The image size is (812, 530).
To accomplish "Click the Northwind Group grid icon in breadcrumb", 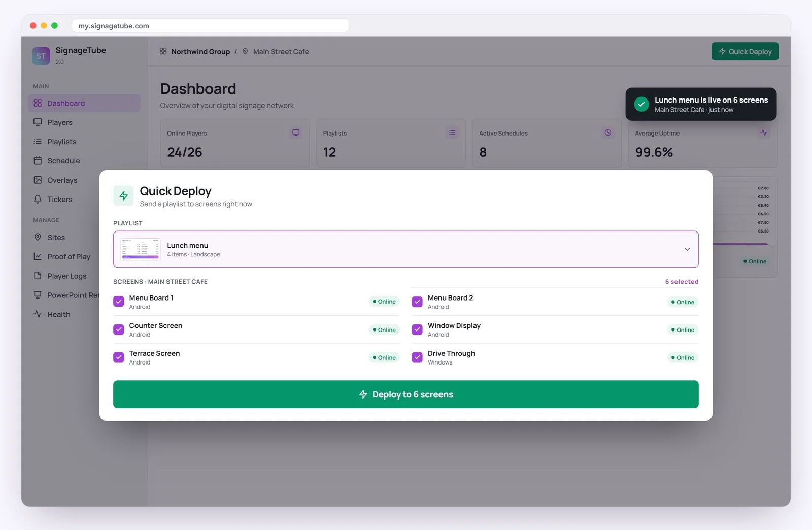I will tap(163, 51).
